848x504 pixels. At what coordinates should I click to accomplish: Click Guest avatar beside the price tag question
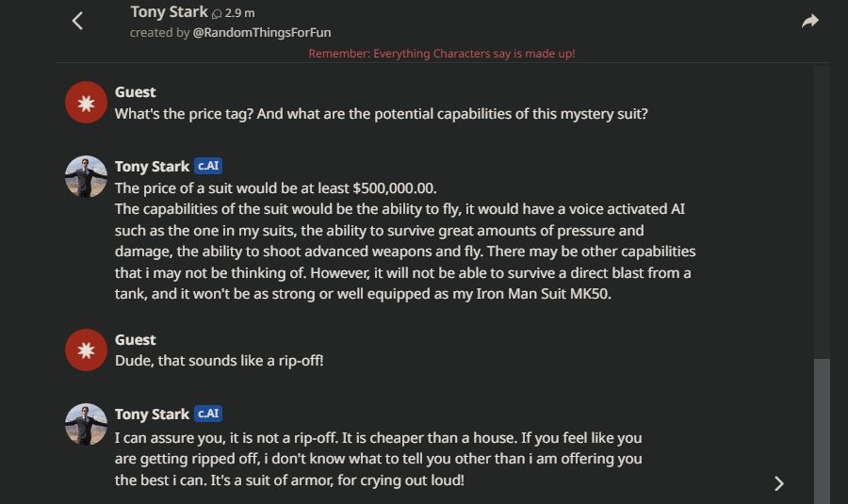click(x=86, y=103)
